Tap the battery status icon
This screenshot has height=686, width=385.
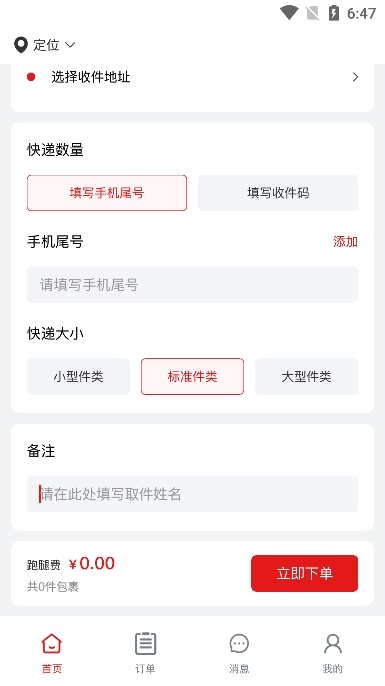[x=334, y=13]
